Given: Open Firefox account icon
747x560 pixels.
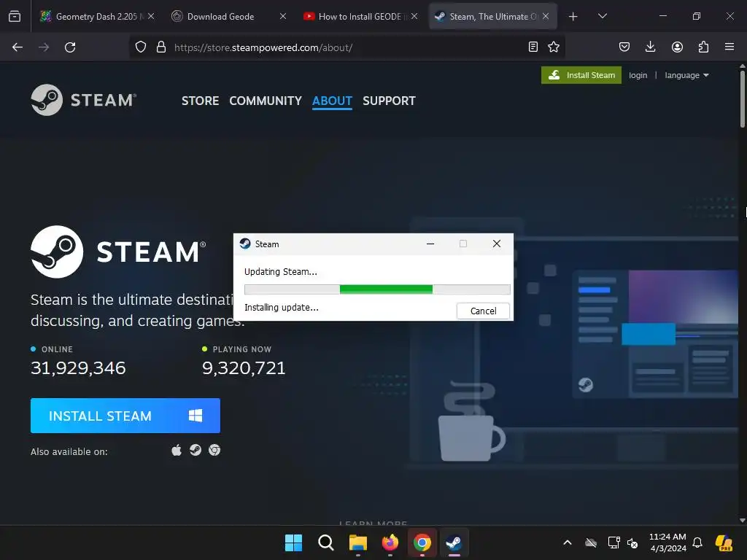Looking at the screenshot, I should [x=677, y=47].
